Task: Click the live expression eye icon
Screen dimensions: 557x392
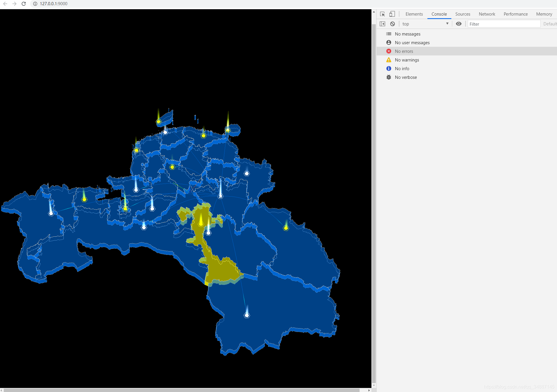Action: point(459,24)
